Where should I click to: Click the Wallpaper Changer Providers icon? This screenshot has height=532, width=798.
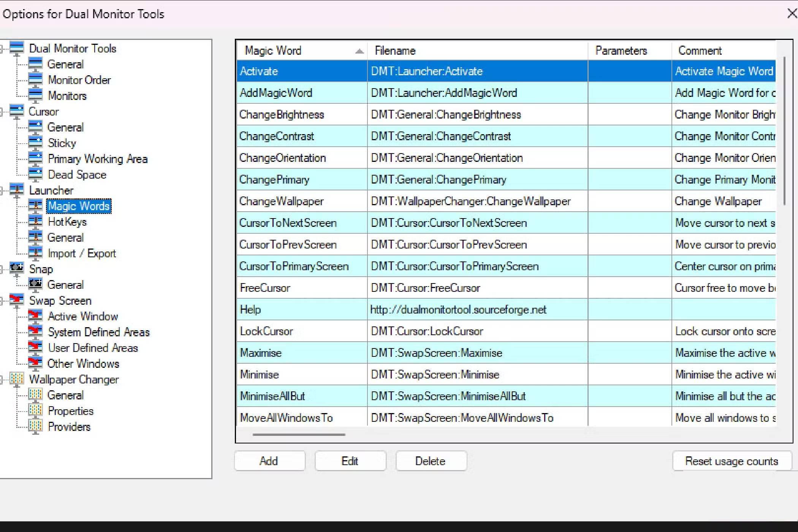[35, 426]
